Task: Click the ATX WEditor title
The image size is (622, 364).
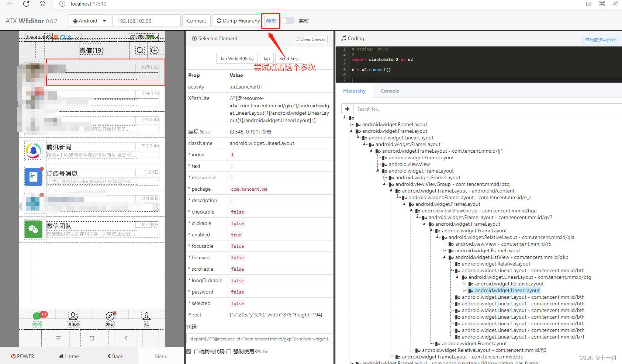Action: click(31, 21)
